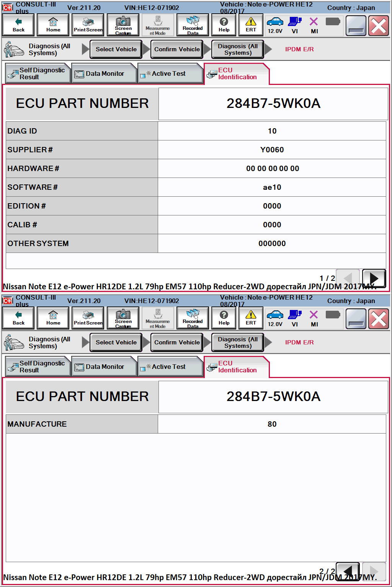The height and width of the screenshot is (587, 392).
Task: Click VIN:HE12-071902 in top title bar
Action: coord(152,8)
